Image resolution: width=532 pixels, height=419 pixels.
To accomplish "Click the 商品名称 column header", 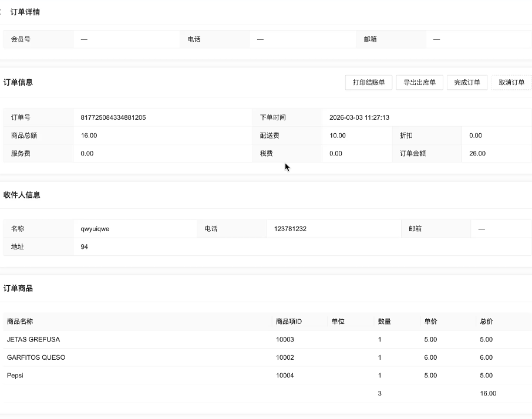I will pos(20,322).
